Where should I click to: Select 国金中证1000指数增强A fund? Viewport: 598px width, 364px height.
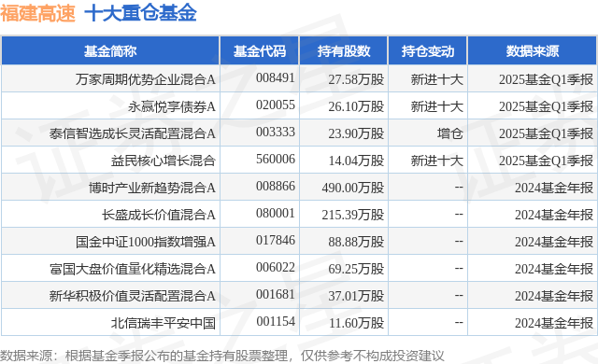[x=146, y=242]
